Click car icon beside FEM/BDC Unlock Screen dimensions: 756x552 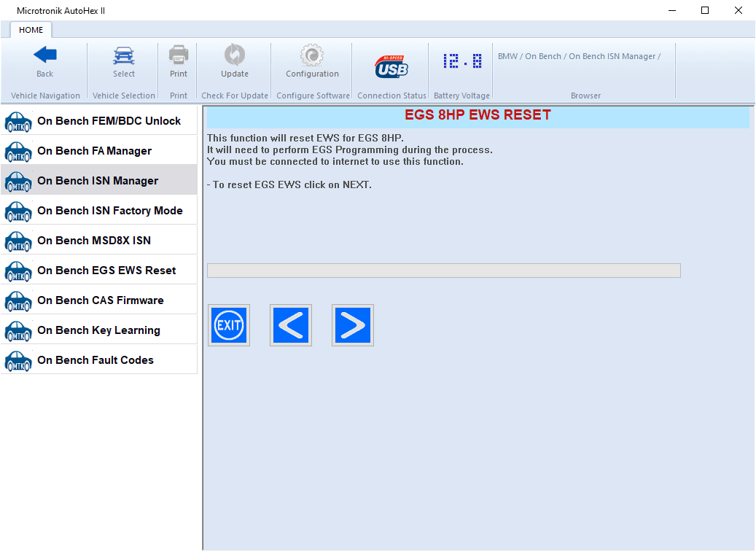18,122
